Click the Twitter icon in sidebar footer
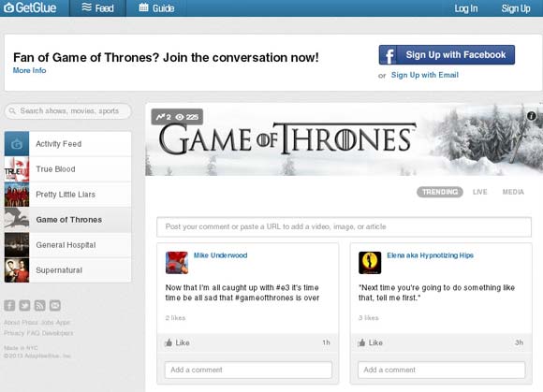Viewport: 543px width, 392px height. 24,306
